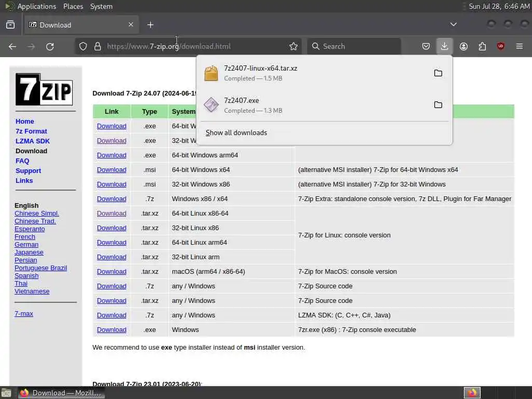
Task: Download 64-bit Linux x86-64 tar.xz
Action: coord(112,214)
